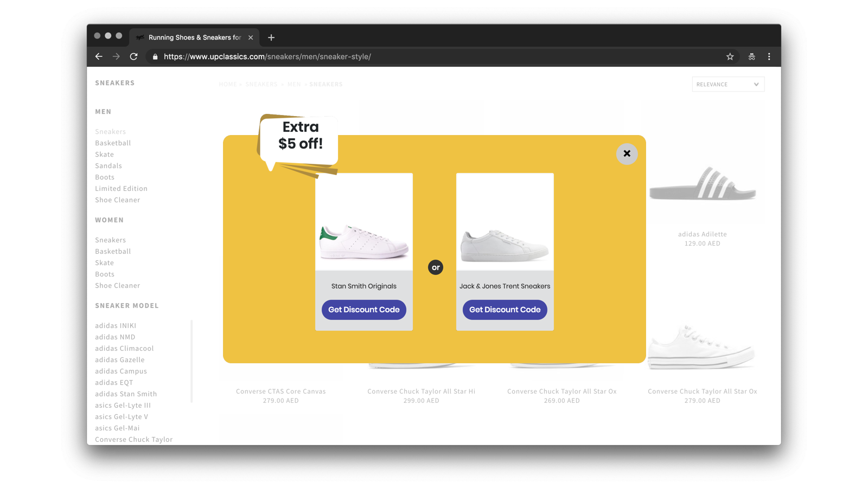This screenshot has height=488, width=868.
Task: Open Men's Sandals category
Action: pos(108,166)
